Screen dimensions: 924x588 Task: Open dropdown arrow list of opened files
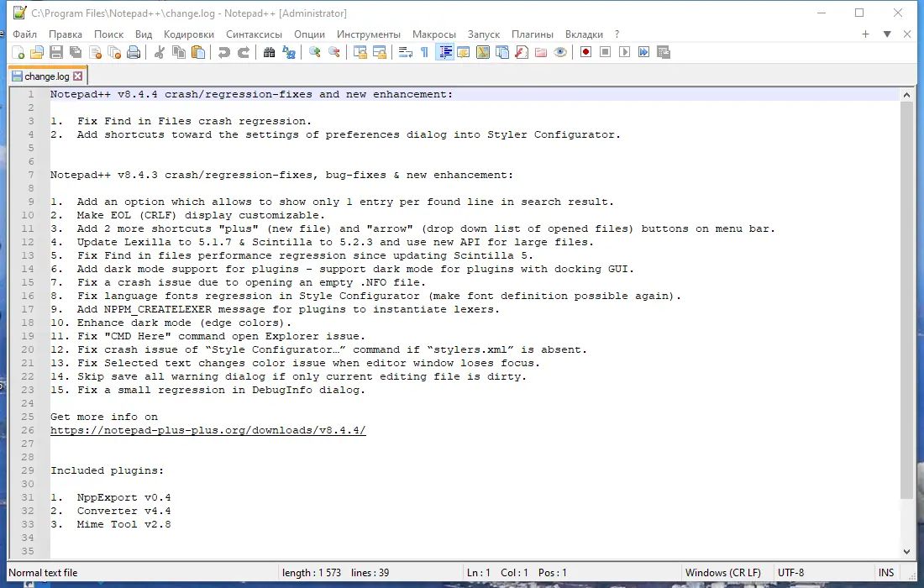click(x=887, y=34)
